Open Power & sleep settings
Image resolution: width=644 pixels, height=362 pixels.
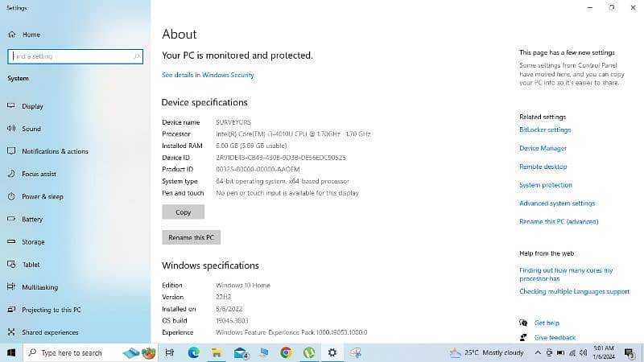[42, 196]
